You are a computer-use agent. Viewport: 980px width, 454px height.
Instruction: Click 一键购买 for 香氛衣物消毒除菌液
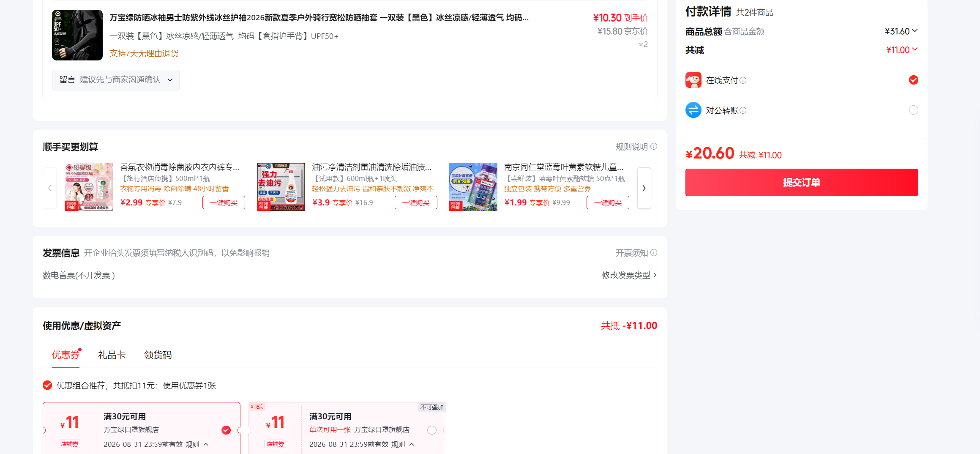224,202
